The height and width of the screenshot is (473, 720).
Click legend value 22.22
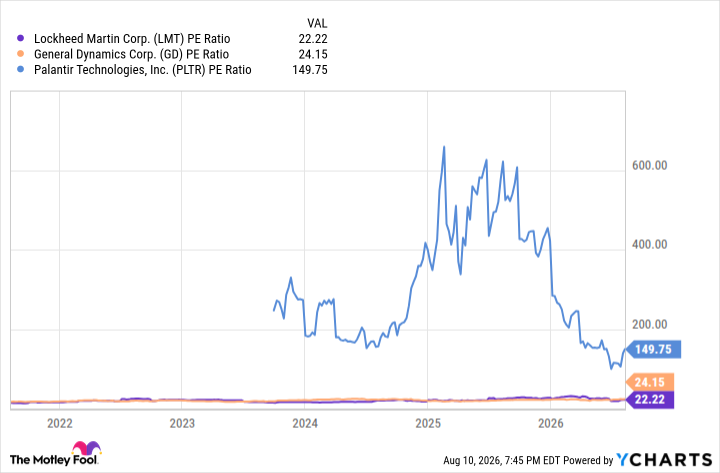[x=313, y=39]
